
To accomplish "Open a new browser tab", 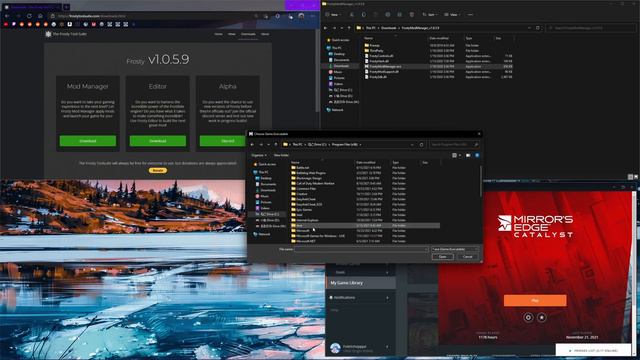I will pos(66,7).
